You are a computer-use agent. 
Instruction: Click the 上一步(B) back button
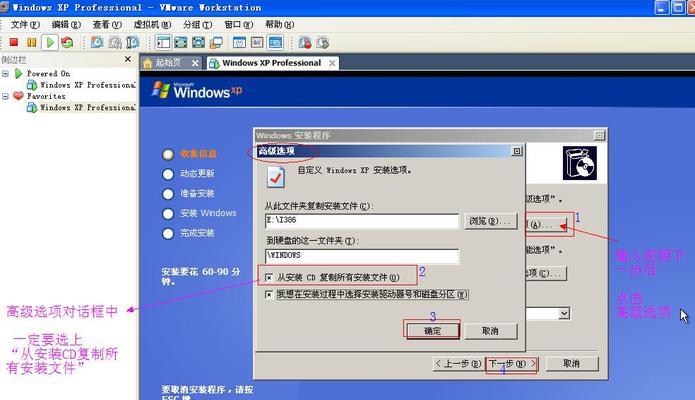(458, 364)
